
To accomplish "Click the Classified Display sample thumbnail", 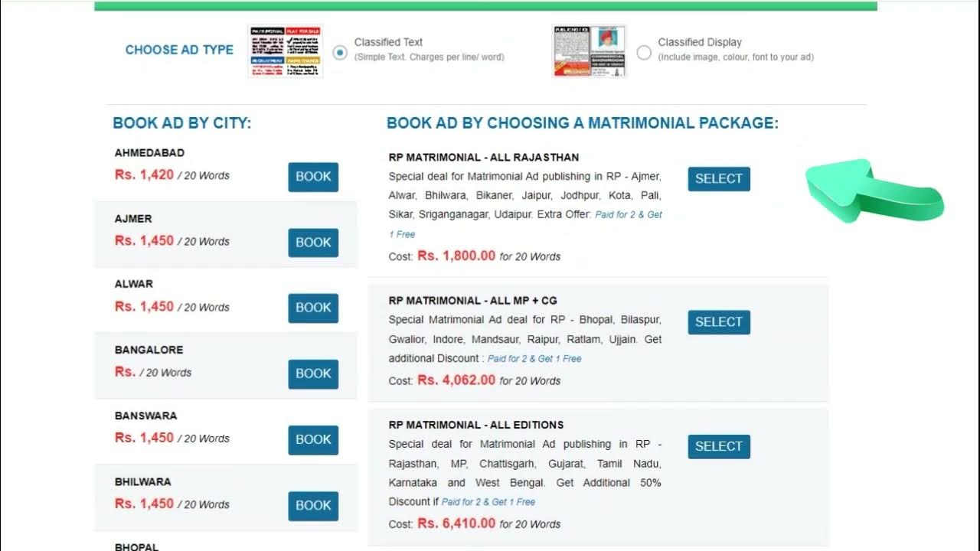I will point(589,51).
